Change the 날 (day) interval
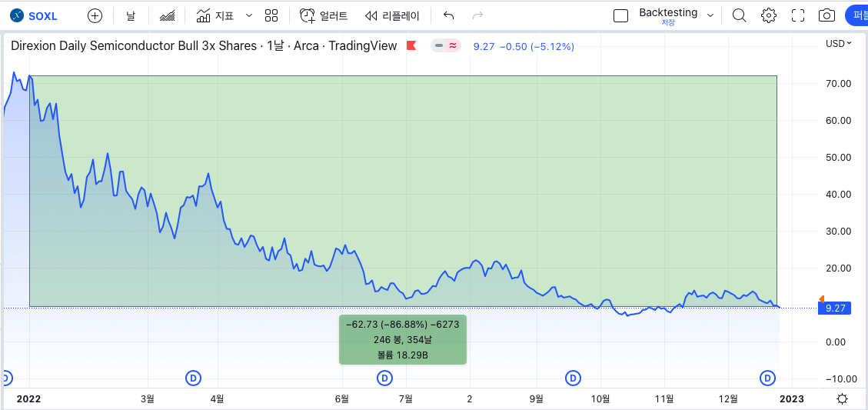 coord(130,15)
